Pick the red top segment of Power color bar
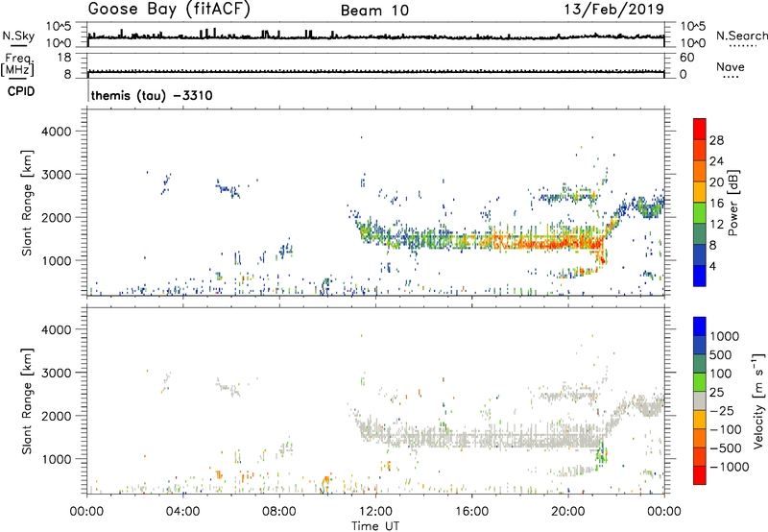 [700, 129]
